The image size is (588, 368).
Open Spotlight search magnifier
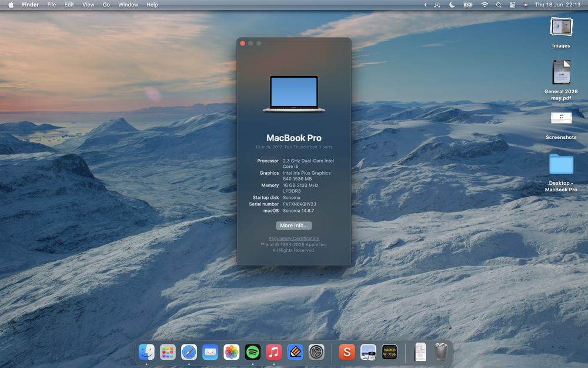499,5
